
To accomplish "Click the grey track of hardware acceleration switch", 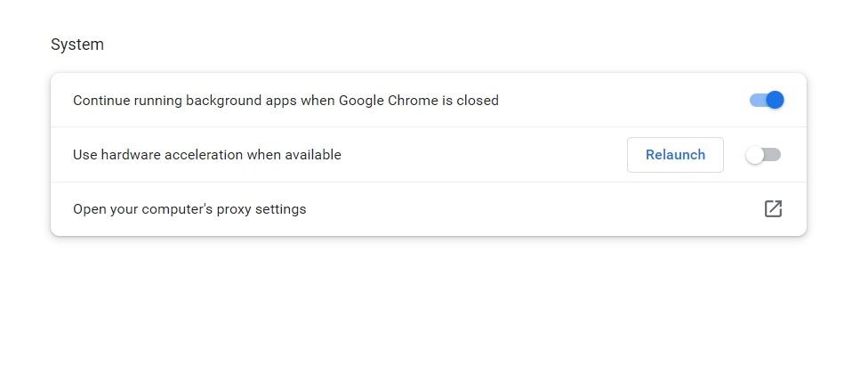I will coord(774,155).
